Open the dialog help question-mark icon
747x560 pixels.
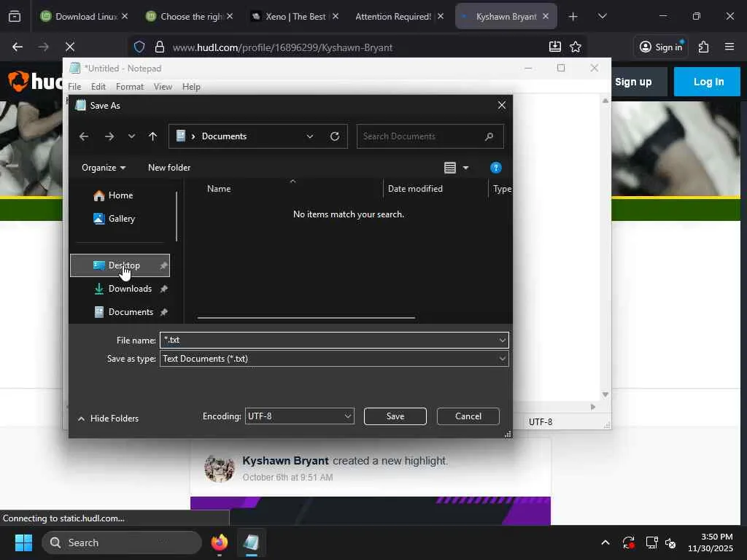(x=495, y=168)
